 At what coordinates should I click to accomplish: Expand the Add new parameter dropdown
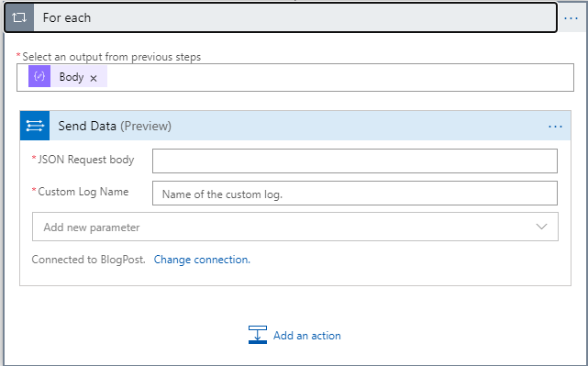295,227
